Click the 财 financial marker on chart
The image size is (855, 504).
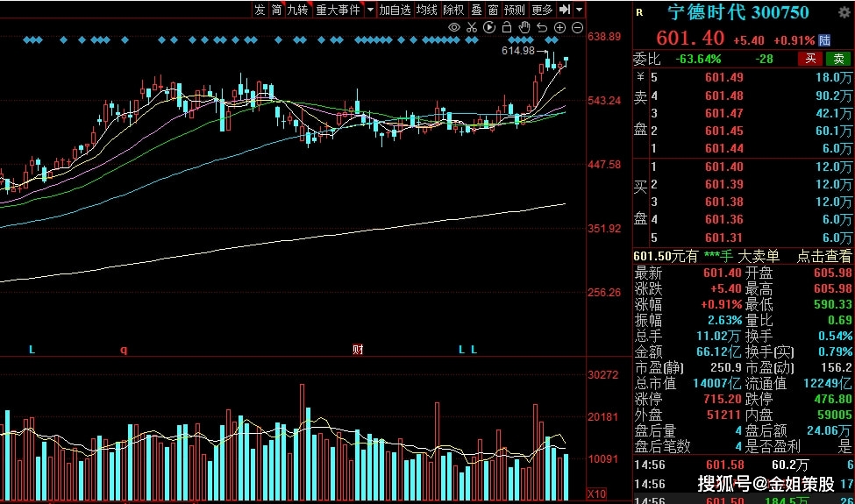click(x=358, y=349)
